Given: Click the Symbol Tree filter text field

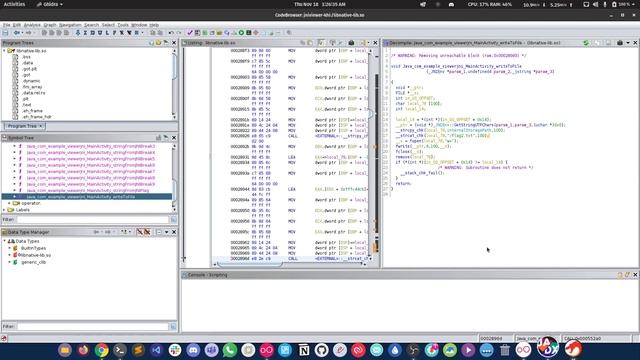Looking at the screenshot, I should [x=93, y=220].
